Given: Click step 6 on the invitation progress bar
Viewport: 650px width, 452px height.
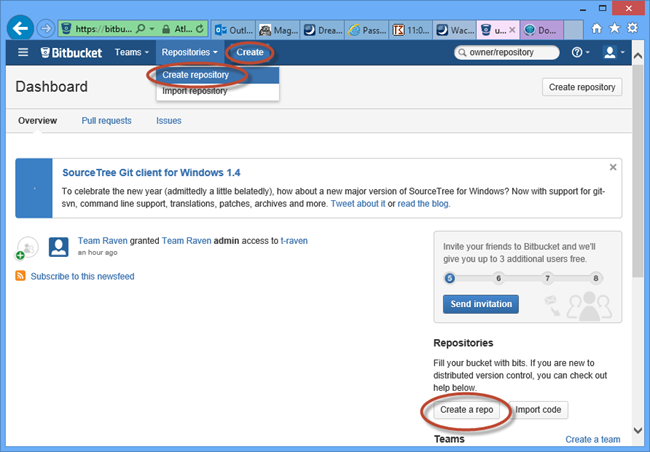Looking at the screenshot, I should click(x=498, y=278).
